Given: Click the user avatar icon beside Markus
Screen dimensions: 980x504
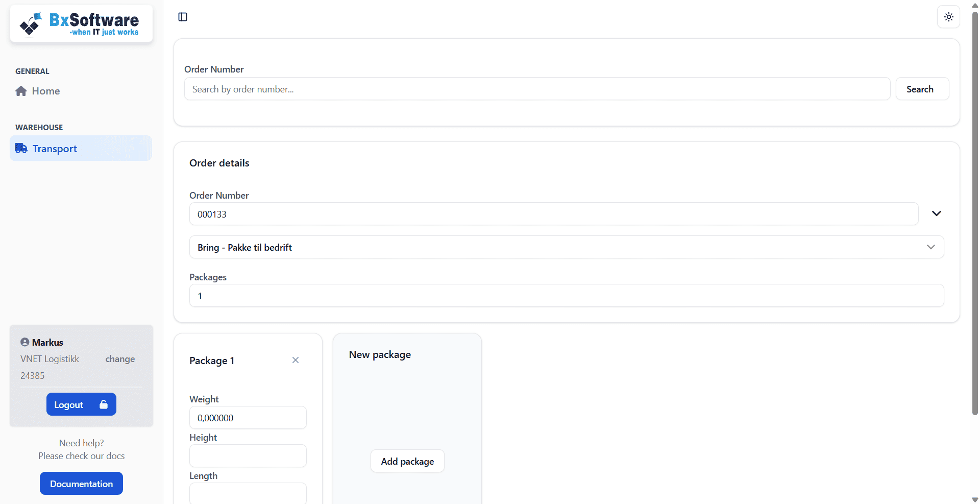Looking at the screenshot, I should 24,342.
